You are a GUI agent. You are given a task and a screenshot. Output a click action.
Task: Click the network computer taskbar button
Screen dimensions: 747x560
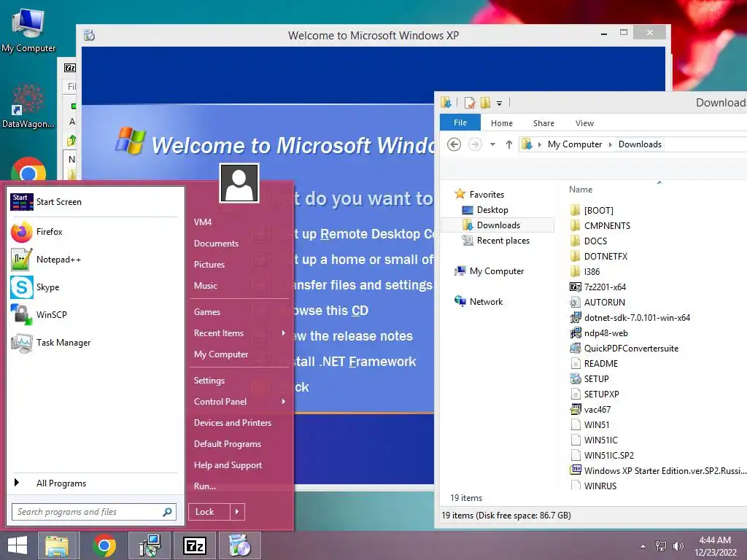pyautogui.click(x=150, y=545)
